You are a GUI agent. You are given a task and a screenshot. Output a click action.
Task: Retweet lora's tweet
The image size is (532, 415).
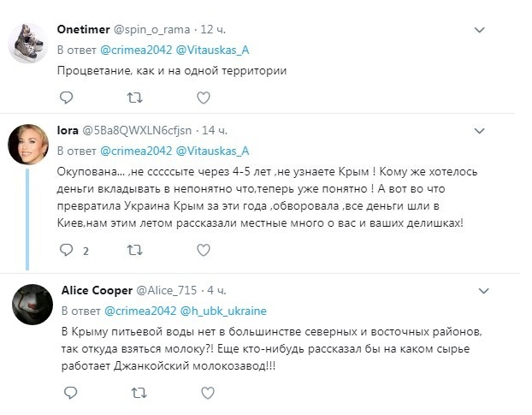134,251
